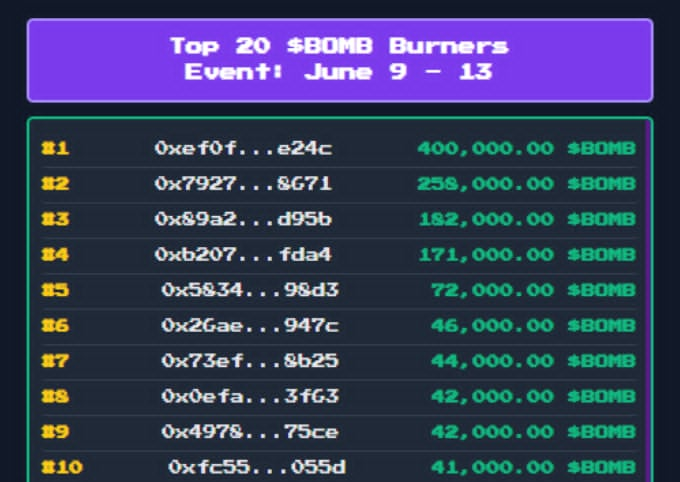Screen dimensions: 680x482
Task: Click the 42,000.00 amount in row #8
Action: pos(533,396)
